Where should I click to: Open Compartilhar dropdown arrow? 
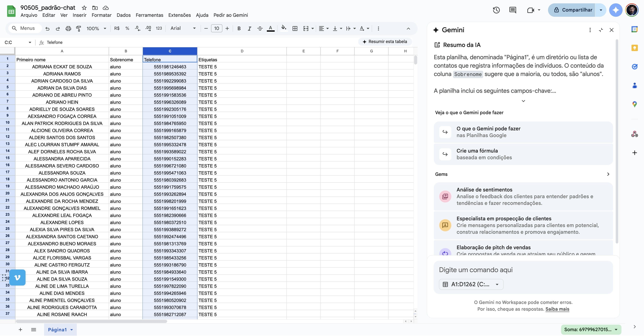601,10
